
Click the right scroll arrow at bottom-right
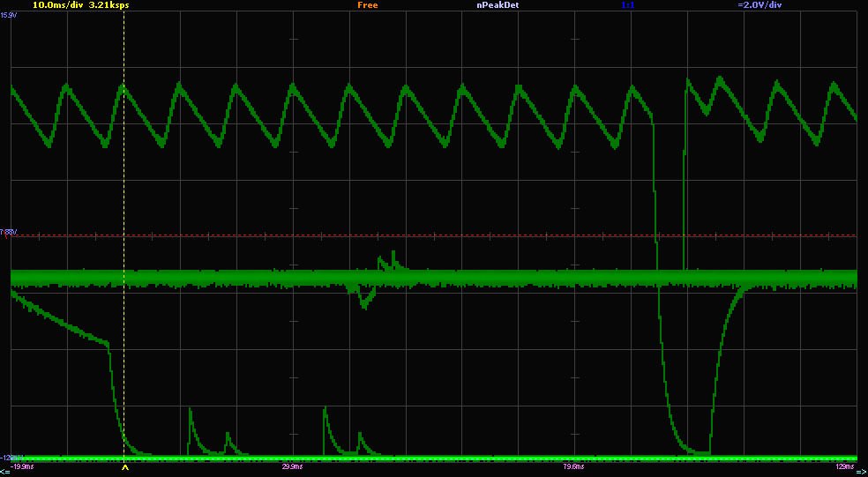coord(862,471)
